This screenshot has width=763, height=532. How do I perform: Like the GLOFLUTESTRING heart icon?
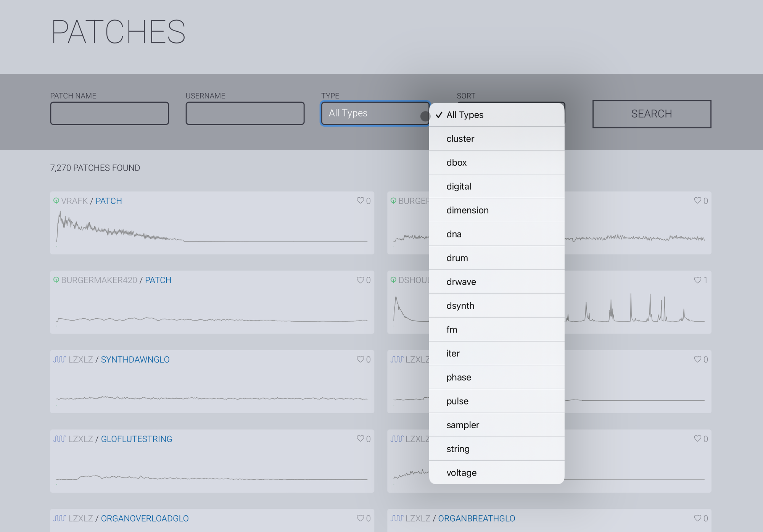click(x=360, y=438)
